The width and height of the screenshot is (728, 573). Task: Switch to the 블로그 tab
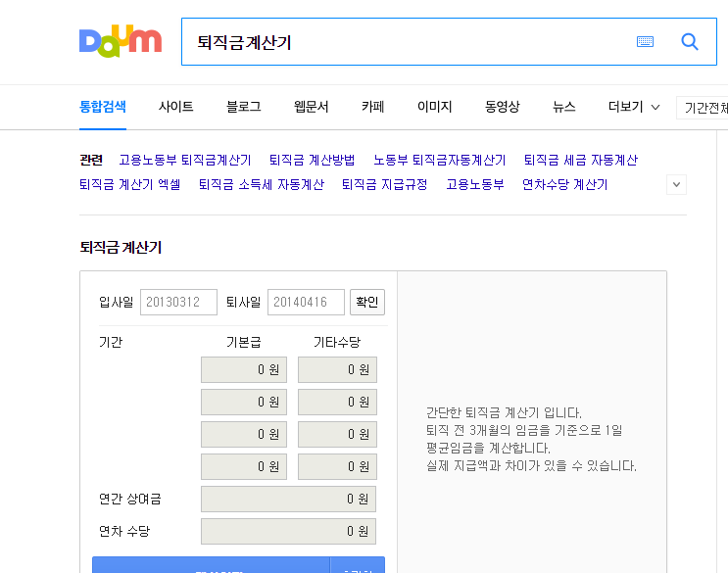(243, 107)
